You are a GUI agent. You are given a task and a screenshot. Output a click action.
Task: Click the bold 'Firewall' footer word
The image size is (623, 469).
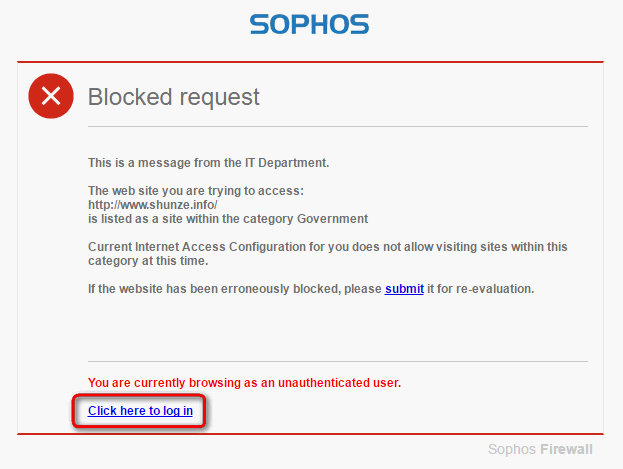[x=566, y=449]
